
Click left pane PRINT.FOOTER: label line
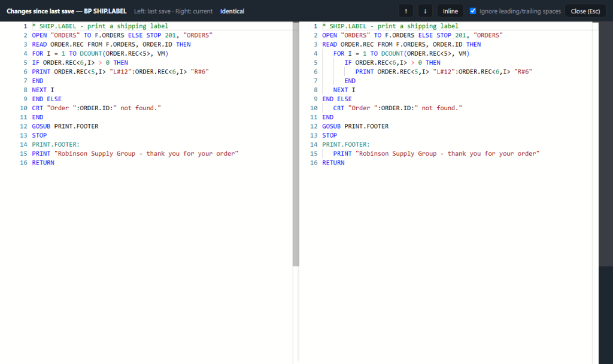coord(56,144)
